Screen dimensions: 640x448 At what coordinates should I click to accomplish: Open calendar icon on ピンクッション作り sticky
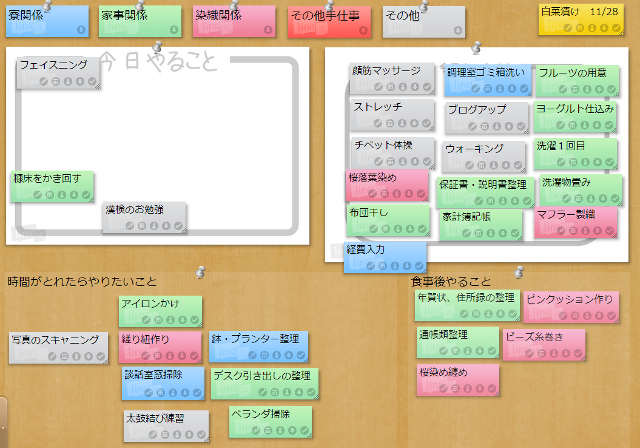point(575,316)
